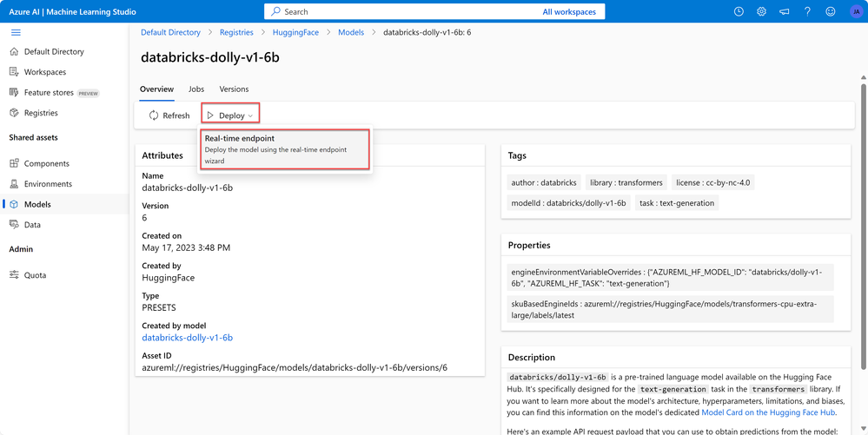Click the scrollbar down arrow

tap(863, 428)
